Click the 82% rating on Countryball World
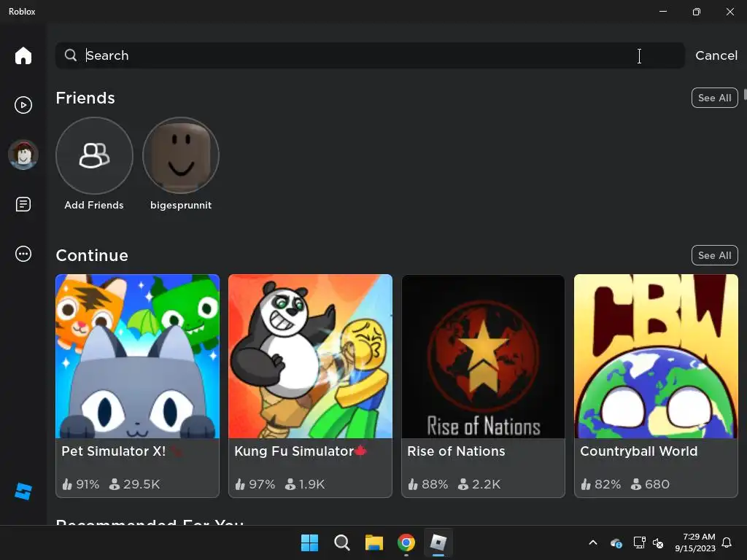The image size is (747, 560). 601,484
